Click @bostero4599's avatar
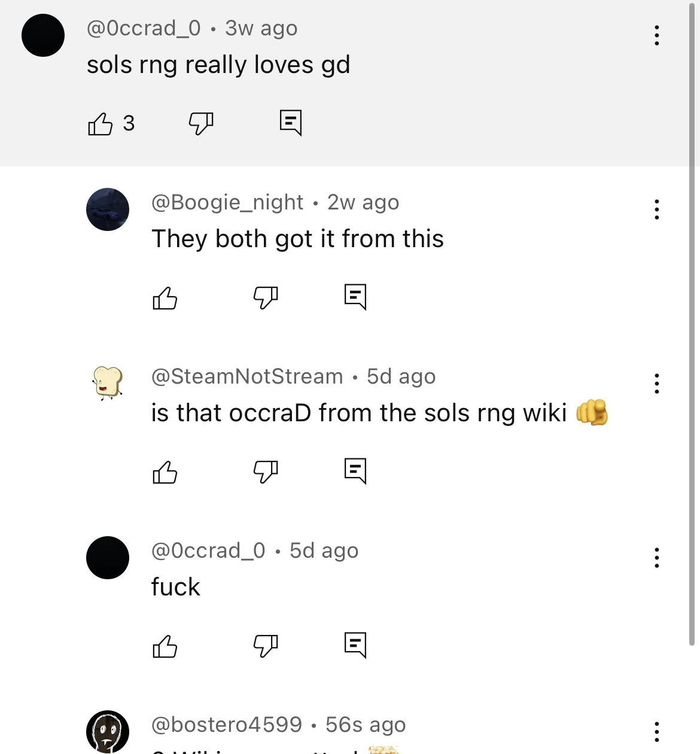This screenshot has height=754, width=700. point(108,731)
